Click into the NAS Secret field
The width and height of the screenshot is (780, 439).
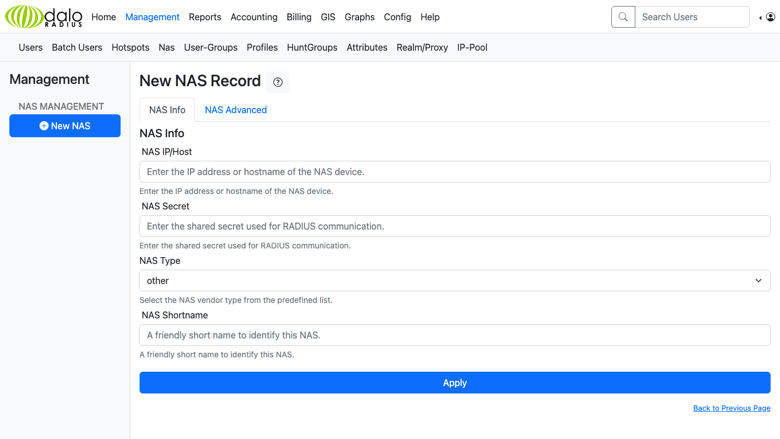(455, 226)
